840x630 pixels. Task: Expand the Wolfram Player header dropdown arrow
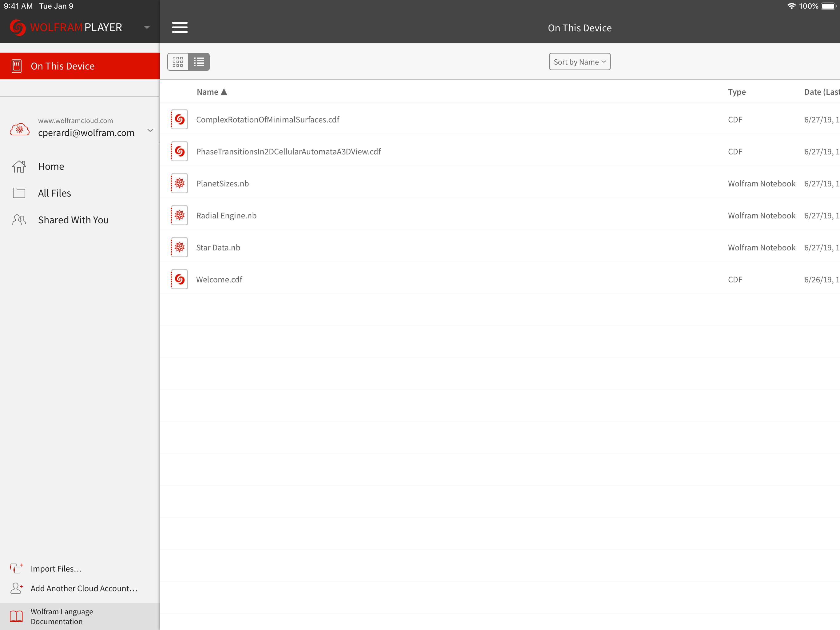coord(147,27)
